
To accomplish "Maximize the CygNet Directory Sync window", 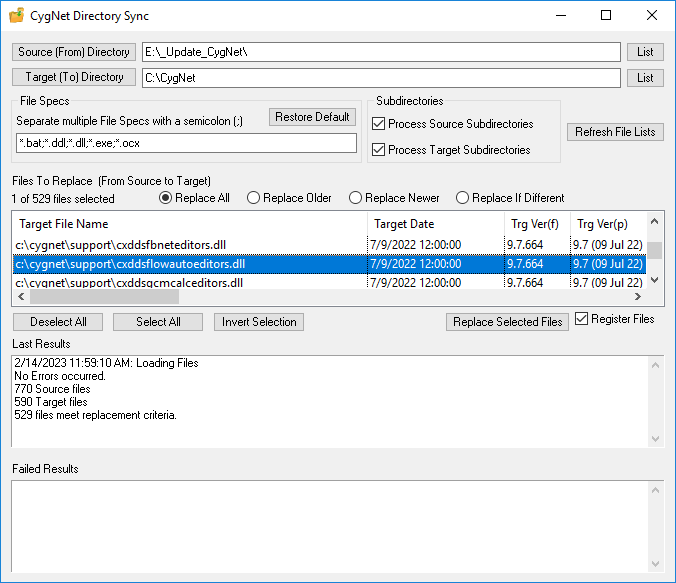I will [606, 16].
